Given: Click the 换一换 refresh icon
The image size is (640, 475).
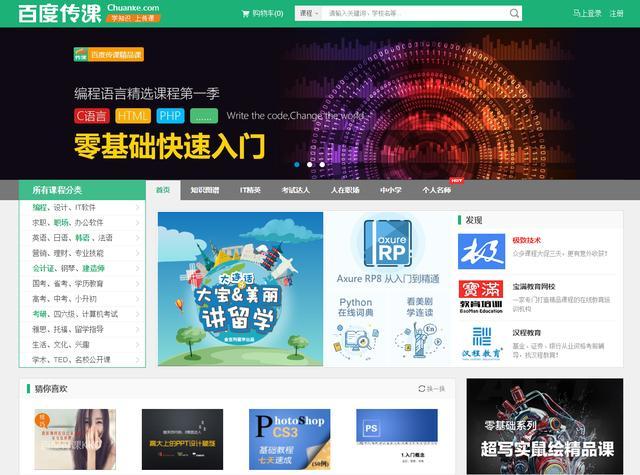Looking at the screenshot, I should point(422,388).
